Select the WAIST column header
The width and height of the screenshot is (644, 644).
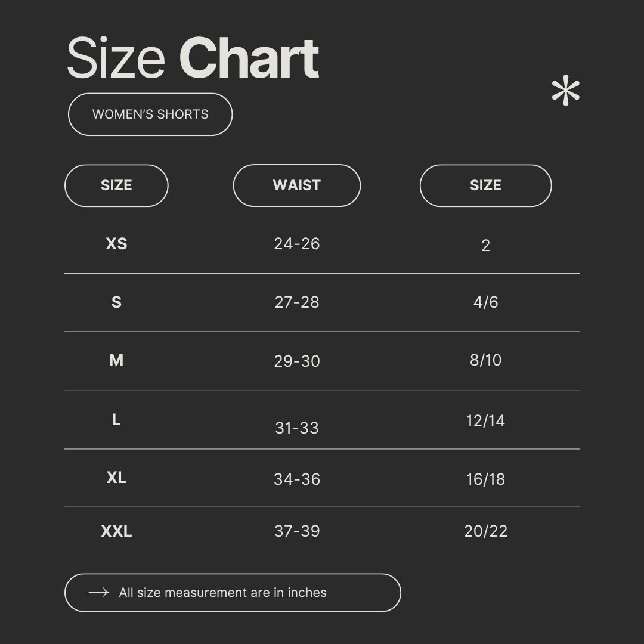(297, 185)
